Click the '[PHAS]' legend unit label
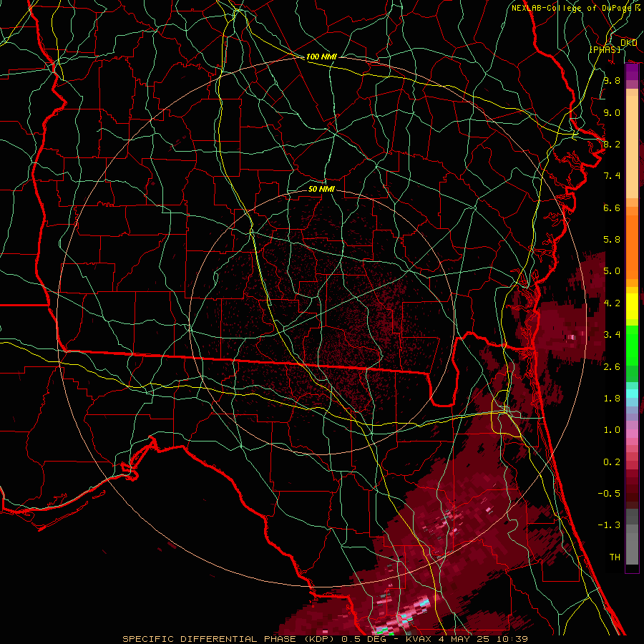644x644 pixels. [605, 49]
